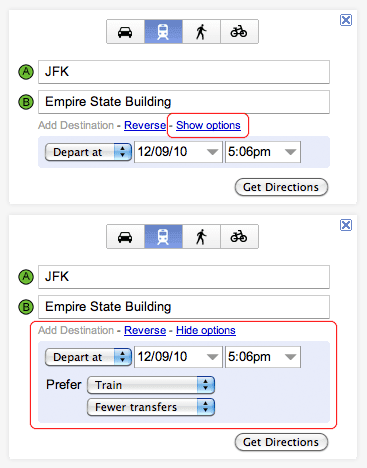This screenshot has height=468, width=367.
Task: Select walking mode in top panel
Action: 201,32
